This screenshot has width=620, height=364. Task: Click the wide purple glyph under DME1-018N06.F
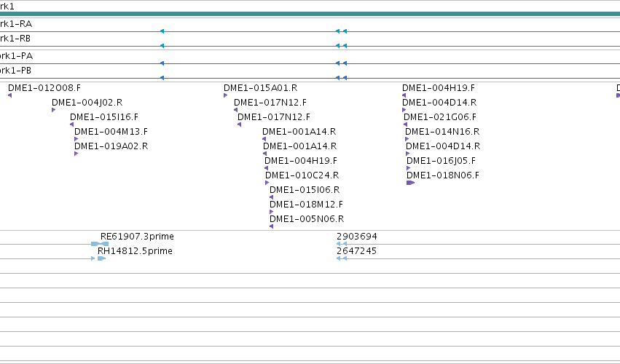[x=410, y=183]
